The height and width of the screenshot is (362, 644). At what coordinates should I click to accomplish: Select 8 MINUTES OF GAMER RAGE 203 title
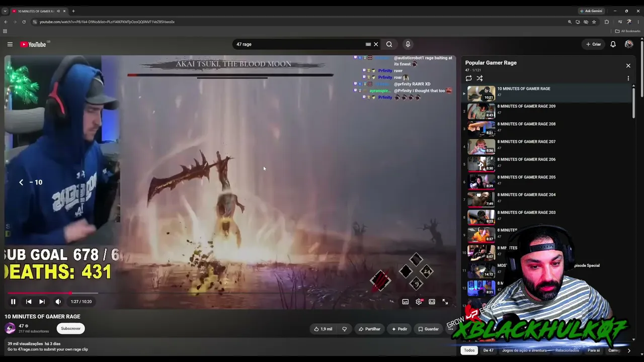coord(526,212)
